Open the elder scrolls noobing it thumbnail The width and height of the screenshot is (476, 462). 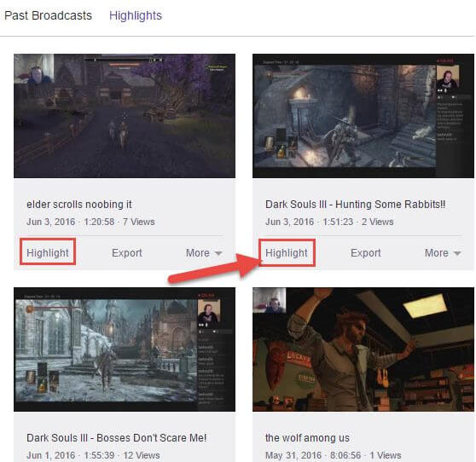click(x=125, y=116)
